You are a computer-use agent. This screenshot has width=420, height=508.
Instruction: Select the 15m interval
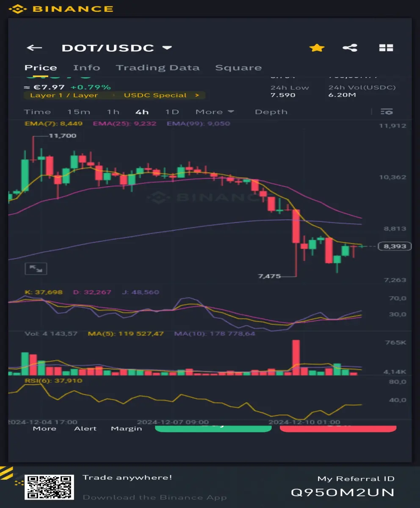[79, 112]
